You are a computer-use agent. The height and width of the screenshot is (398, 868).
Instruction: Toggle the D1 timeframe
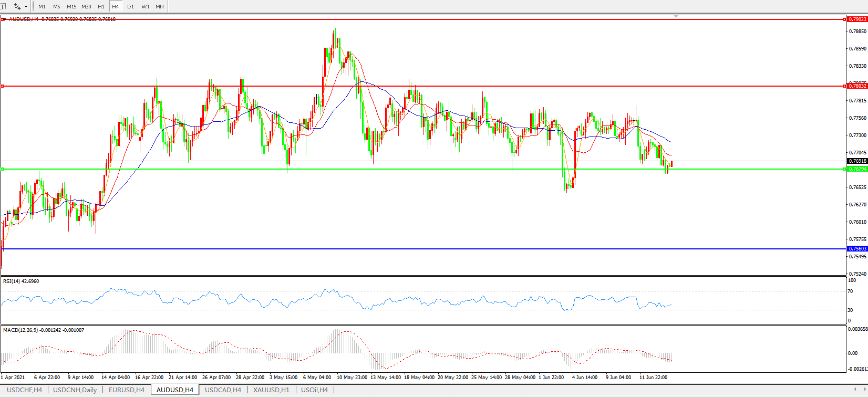[x=130, y=7]
